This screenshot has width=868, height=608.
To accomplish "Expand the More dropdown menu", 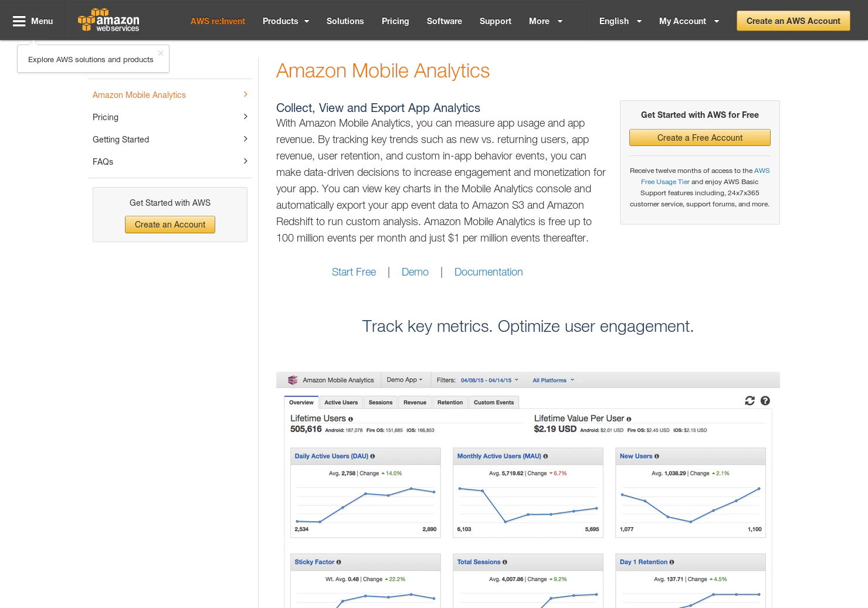I will tap(545, 21).
